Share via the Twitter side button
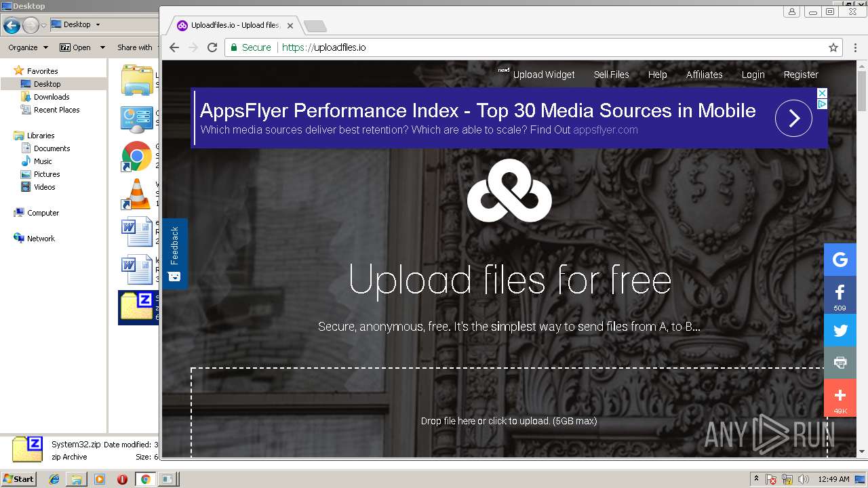 click(x=840, y=331)
